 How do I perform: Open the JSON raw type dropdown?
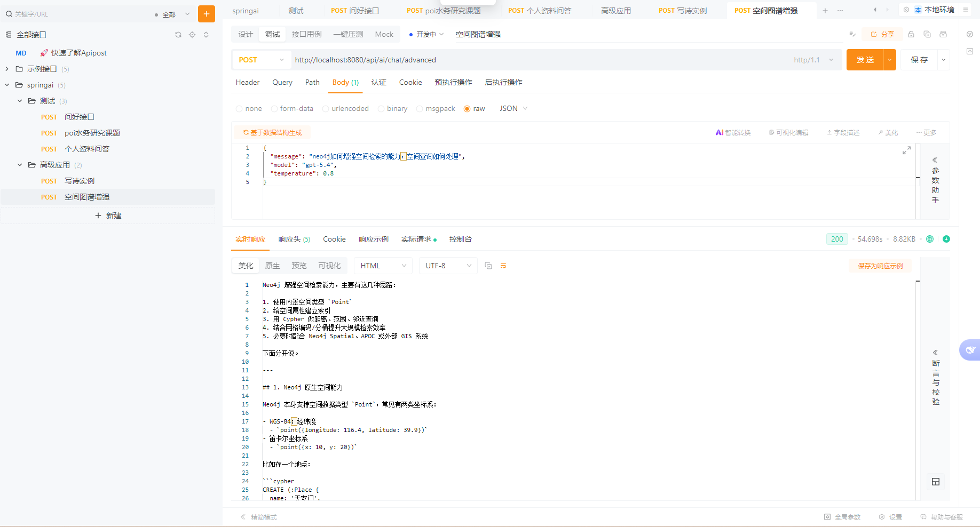tap(513, 109)
